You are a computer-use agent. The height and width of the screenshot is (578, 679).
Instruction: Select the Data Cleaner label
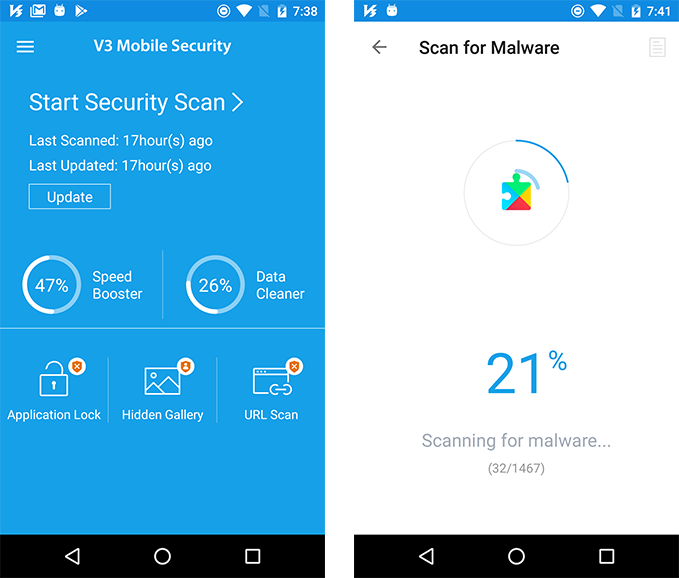click(280, 285)
